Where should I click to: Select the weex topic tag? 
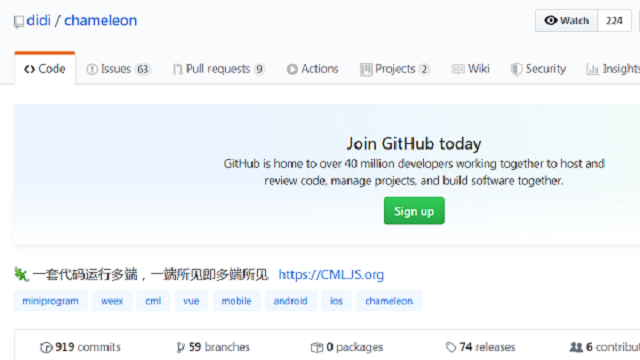(112, 301)
